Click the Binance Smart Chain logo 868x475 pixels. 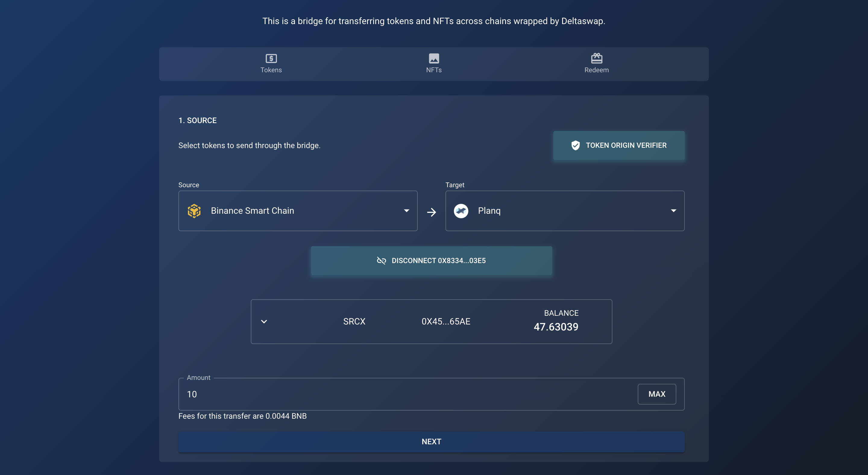(194, 211)
